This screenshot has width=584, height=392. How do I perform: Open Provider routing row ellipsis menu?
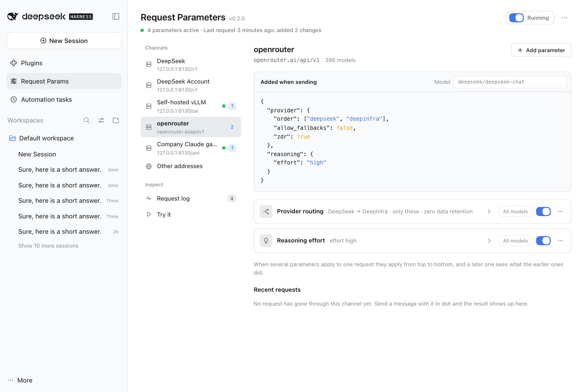560,211
